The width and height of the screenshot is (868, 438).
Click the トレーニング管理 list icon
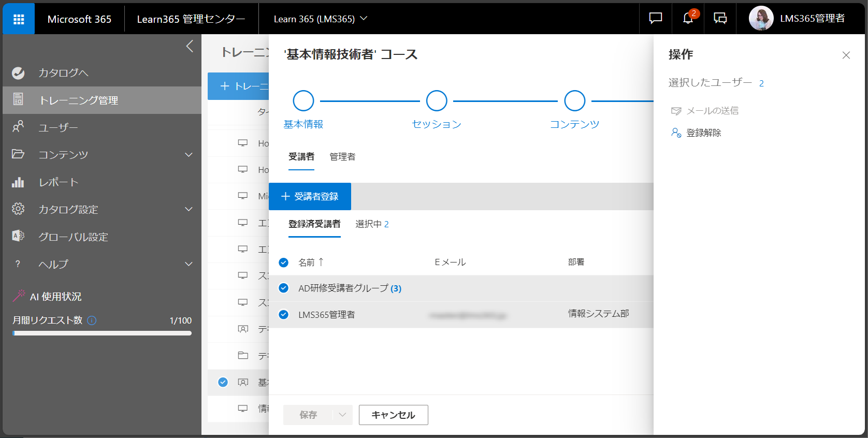[18, 99]
